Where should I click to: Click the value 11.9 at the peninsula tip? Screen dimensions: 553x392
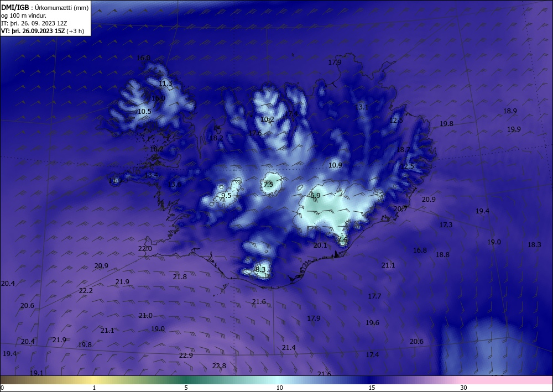(115, 181)
